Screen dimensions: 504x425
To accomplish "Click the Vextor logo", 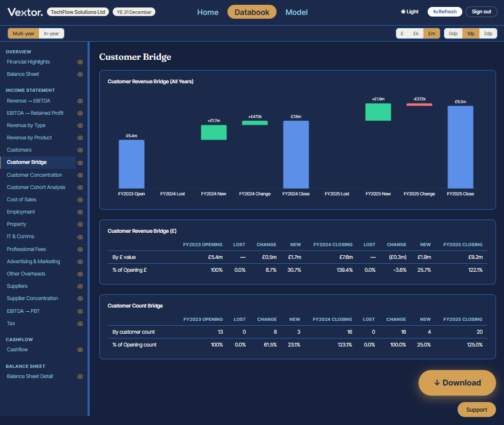I will (25, 12).
